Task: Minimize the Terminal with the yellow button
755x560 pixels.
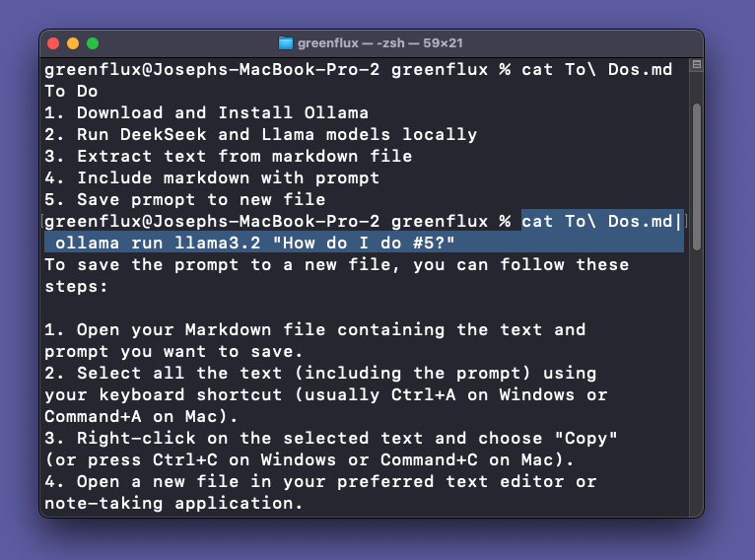Action: 72,43
